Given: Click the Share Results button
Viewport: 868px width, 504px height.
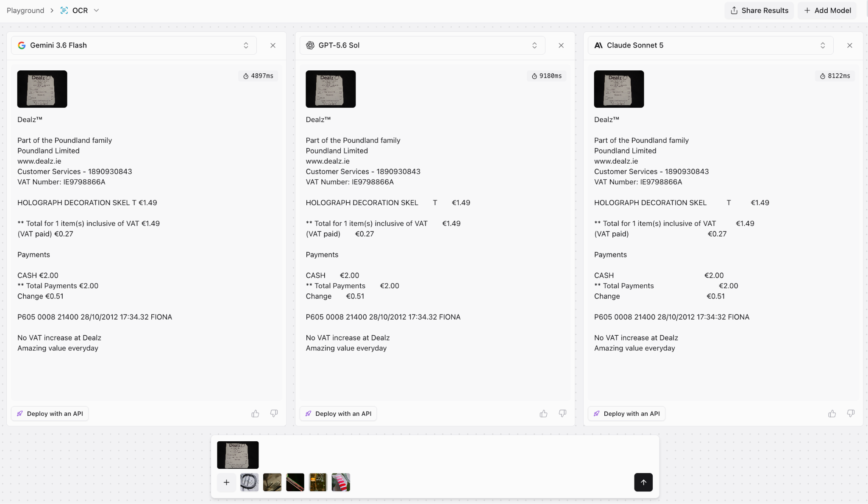Looking at the screenshot, I should (759, 10).
